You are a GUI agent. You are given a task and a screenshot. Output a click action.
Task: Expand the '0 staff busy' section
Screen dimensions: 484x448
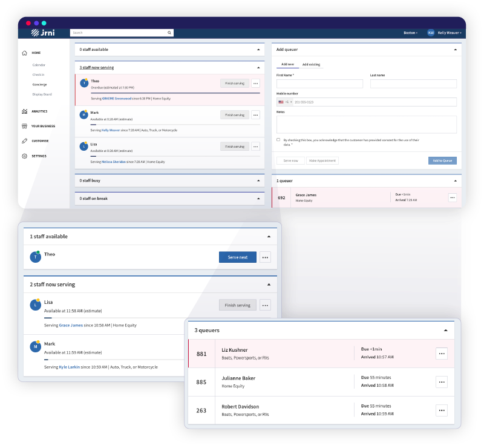pyautogui.click(x=259, y=180)
